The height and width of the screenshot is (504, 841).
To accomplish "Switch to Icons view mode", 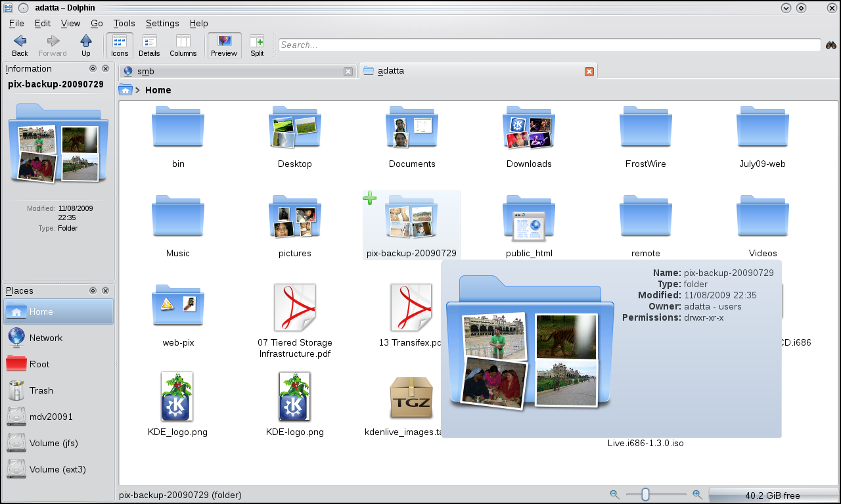I will [120, 45].
